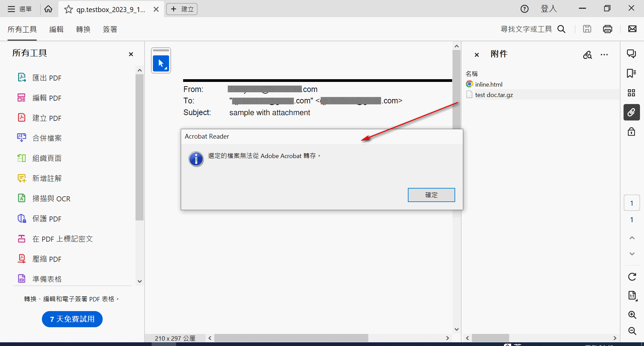The image size is (644, 346).
Task: Open the 保護 PDF tool
Action: pos(40,219)
